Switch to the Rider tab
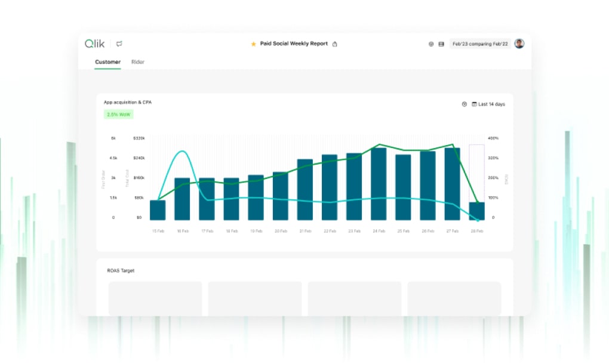 (x=138, y=62)
